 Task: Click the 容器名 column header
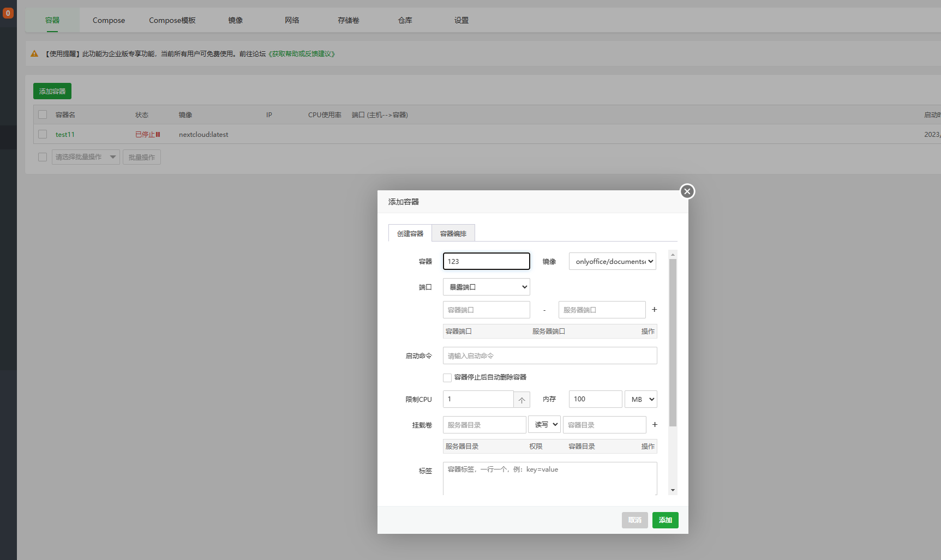[65, 115]
